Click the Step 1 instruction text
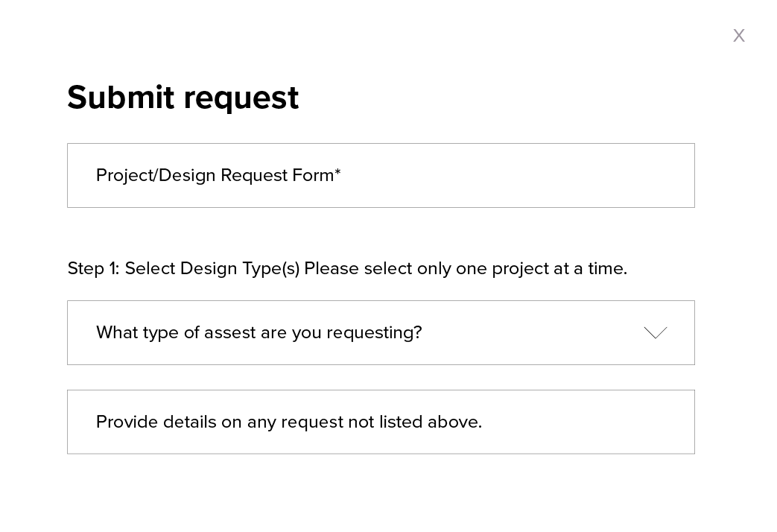This screenshot has width=777, height=532. point(346,268)
